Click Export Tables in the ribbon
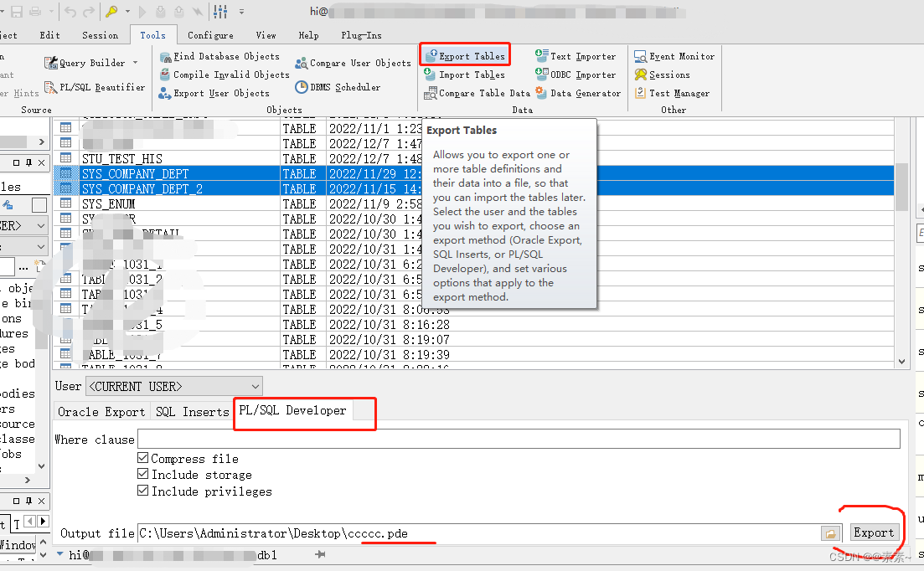 465,56
